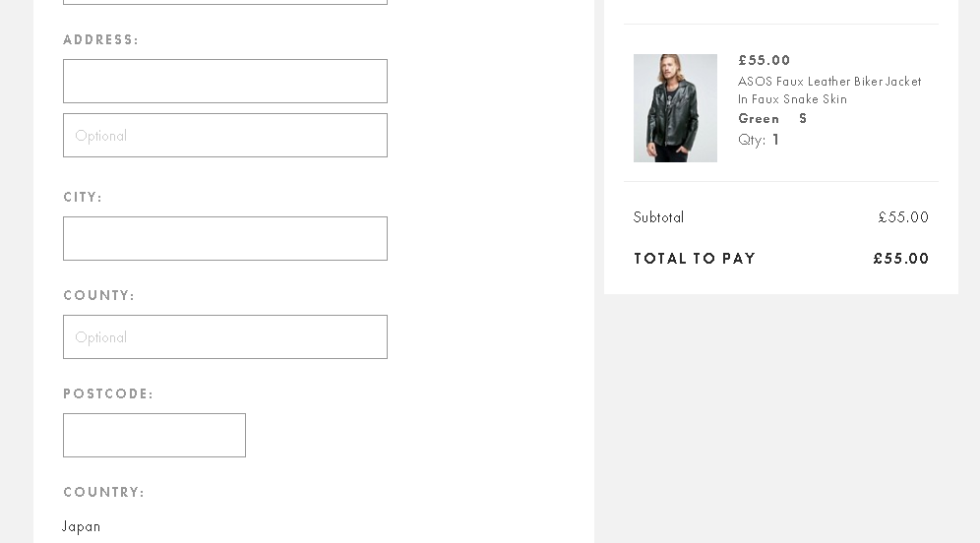Click the optional County input field
980x543 pixels.
tap(225, 336)
